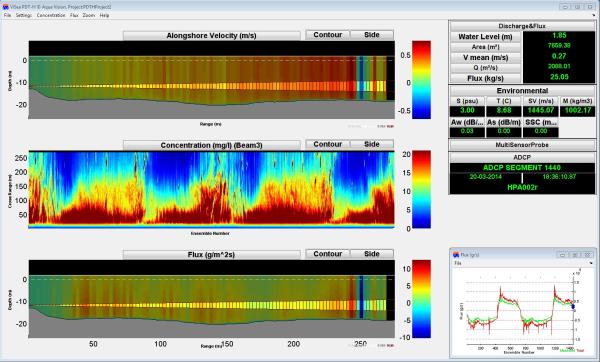This screenshot has height=362, width=600.
Task: Open the Help menu
Action: (104, 15)
